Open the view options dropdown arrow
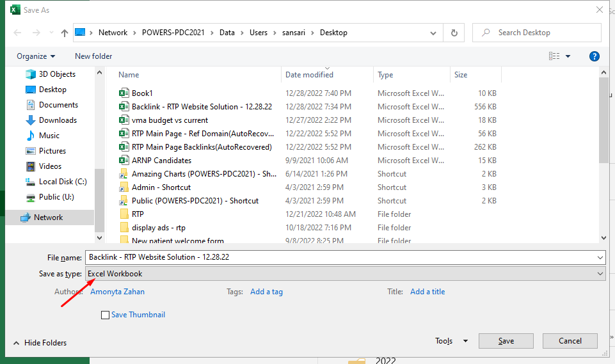This screenshot has width=615, height=364. coord(568,56)
